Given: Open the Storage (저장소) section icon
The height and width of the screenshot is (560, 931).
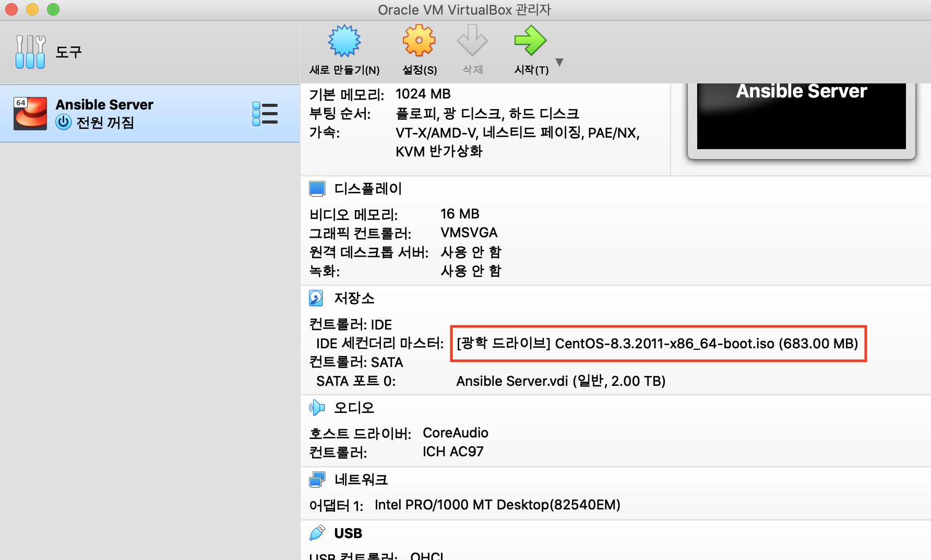Looking at the screenshot, I should pos(316,298).
